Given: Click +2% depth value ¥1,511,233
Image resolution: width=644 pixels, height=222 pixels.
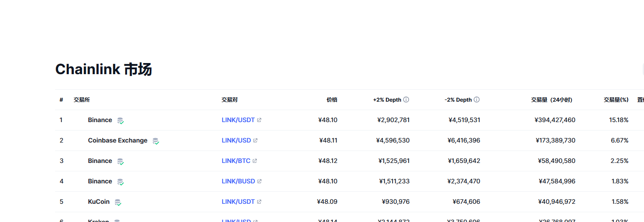Looking at the screenshot, I should (x=394, y=181).
